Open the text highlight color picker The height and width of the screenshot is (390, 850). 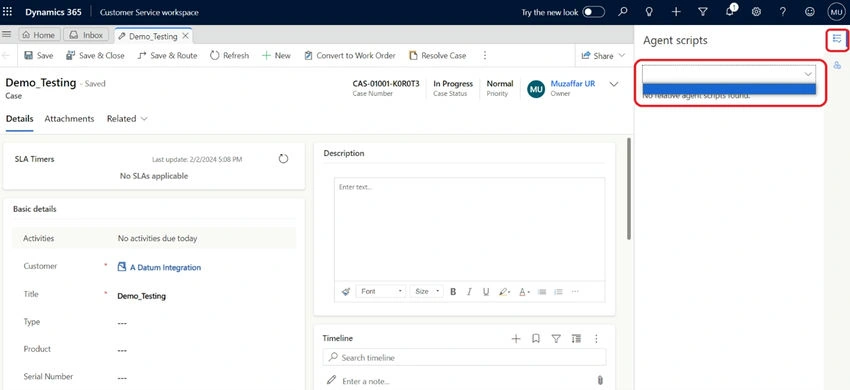(x=505, y=292)
